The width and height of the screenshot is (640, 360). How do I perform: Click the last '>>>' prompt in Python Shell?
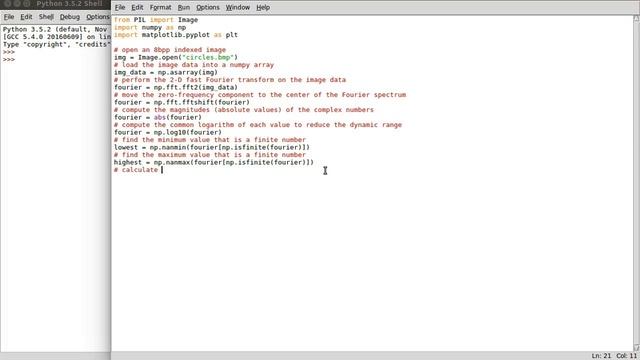click(9, 60)
